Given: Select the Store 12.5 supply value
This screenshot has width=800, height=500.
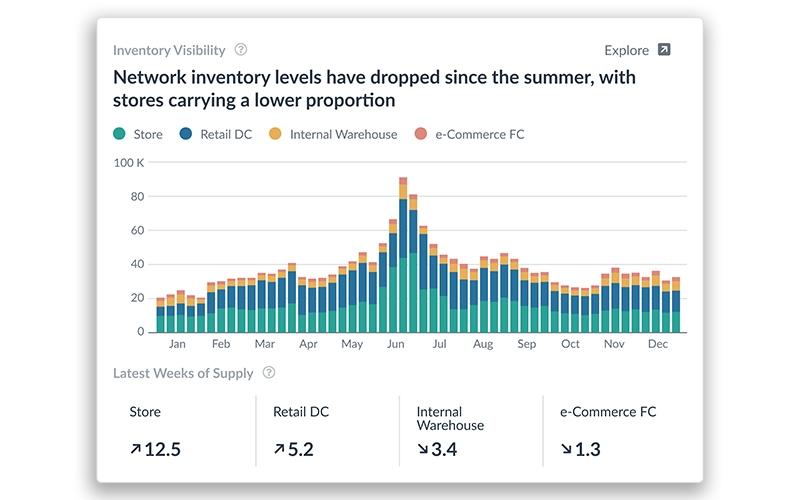Looking at the screenshot, I should click(x=162, y=449).
